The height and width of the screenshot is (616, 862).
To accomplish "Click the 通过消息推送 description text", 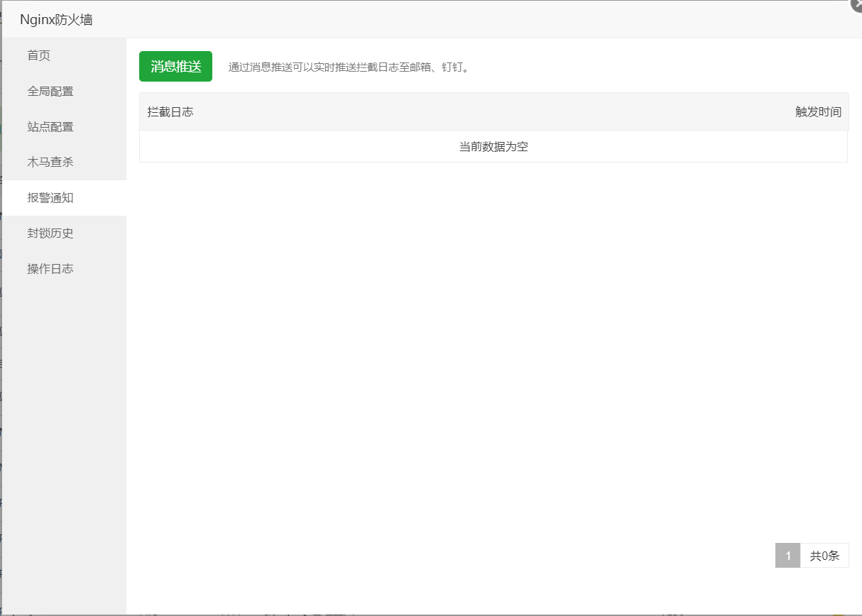I will [x=349, y=68].
